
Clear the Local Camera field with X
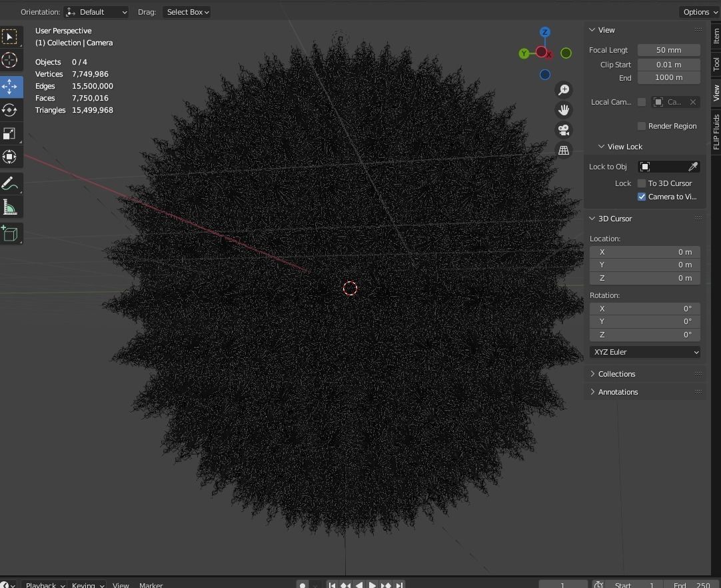693,102
